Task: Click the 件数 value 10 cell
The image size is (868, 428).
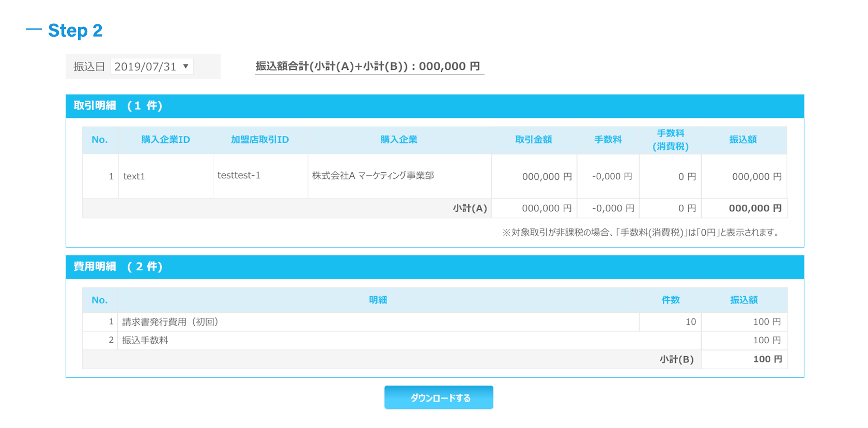Action: pyautogui.click(x=670, y=322)
